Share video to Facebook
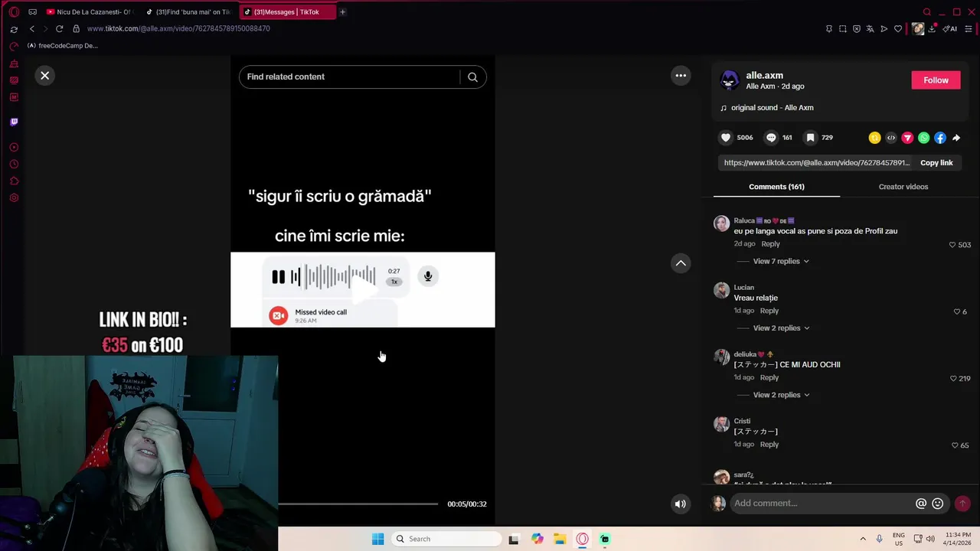Image resolution: width=980 pixels, height=551 pixels. (940, 138)
